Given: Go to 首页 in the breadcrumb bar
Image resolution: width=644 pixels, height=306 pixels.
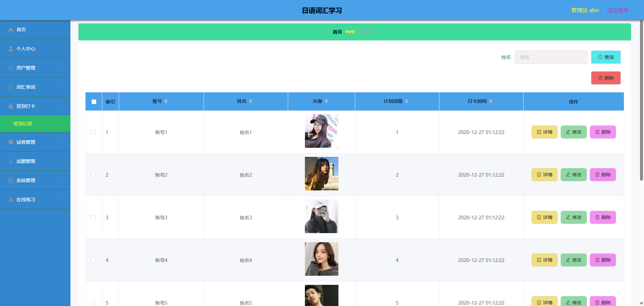Looking at the screenshot, I should pos(337,32).
